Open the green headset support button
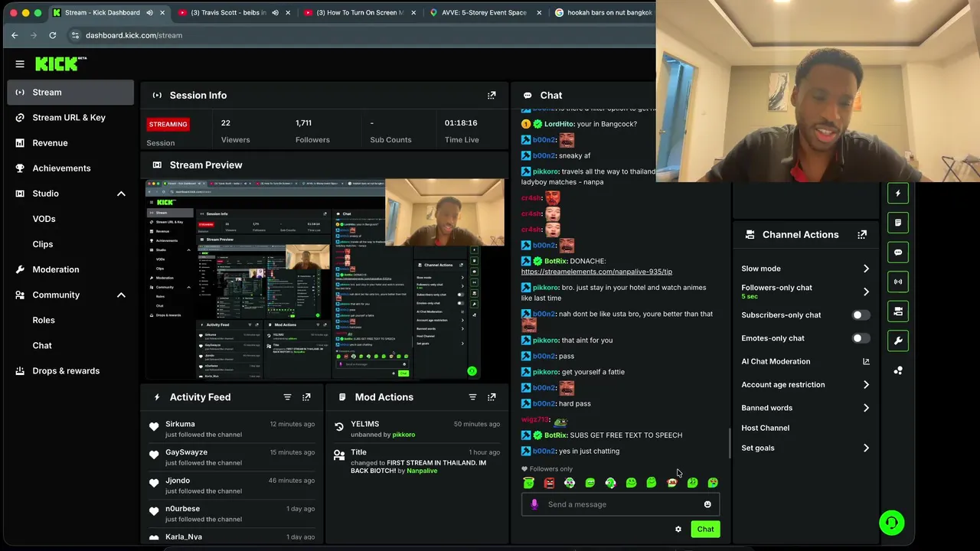 coord(892,523)
